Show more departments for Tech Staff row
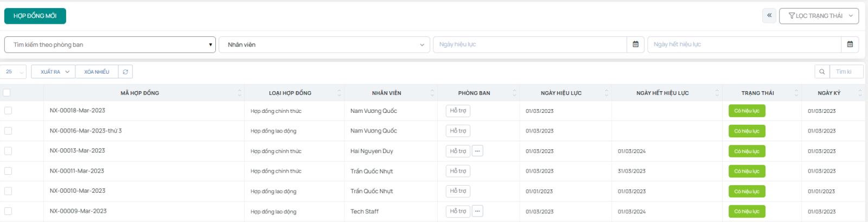This screenshot has width=868, height=222. tap(477, 211)
